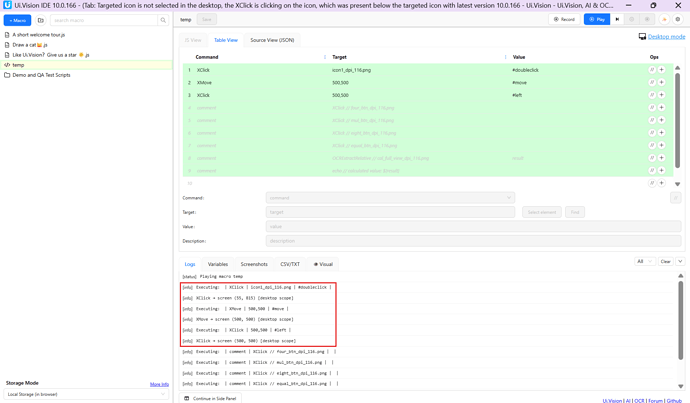This screenshot has width=690, height=403.
Task: Open the Variables tab
Action: [x=218, y=264]
